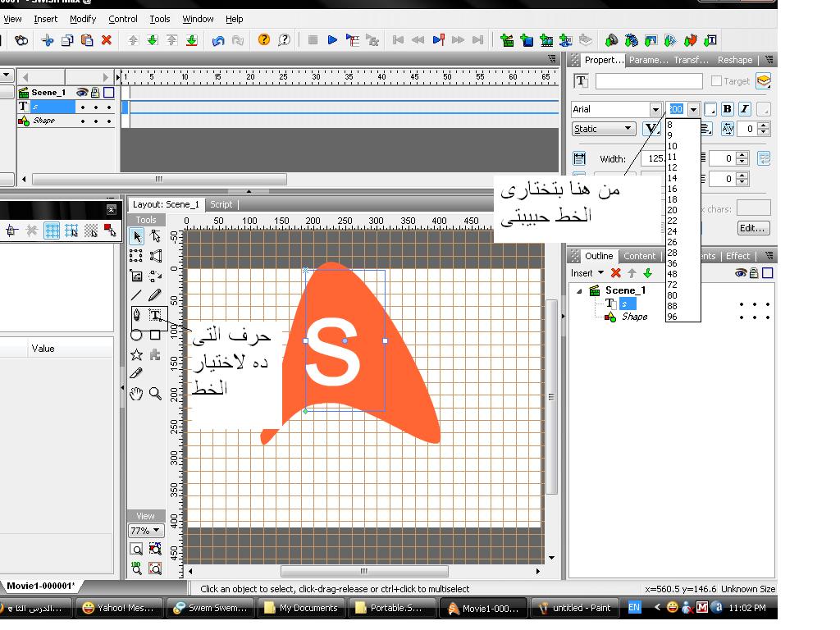Open the Tools menu
840x630 pixels.
coord(160,20)
